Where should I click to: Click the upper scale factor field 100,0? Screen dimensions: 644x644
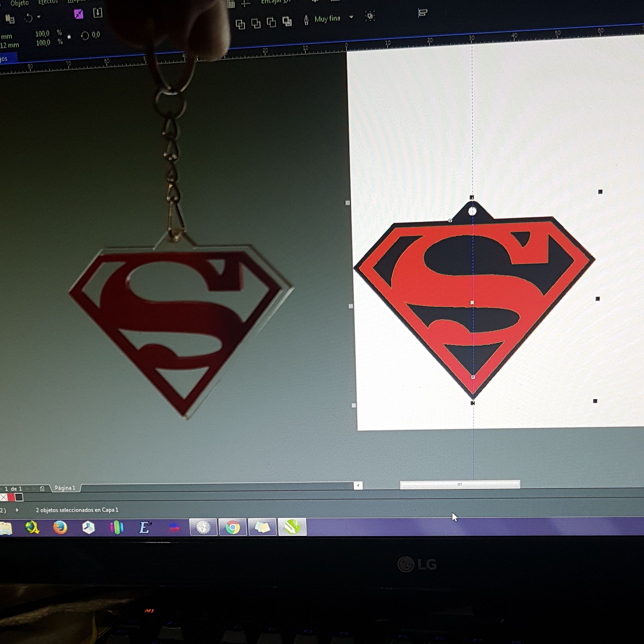[x=42, y=34]
